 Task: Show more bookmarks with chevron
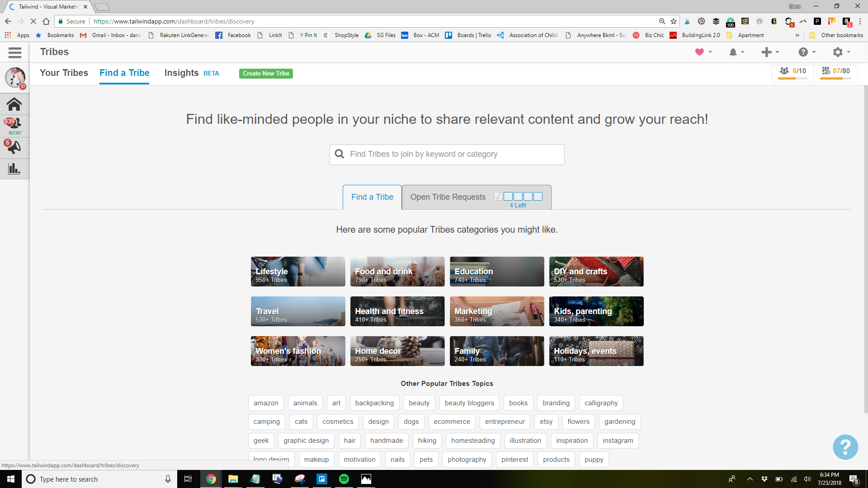797,35
